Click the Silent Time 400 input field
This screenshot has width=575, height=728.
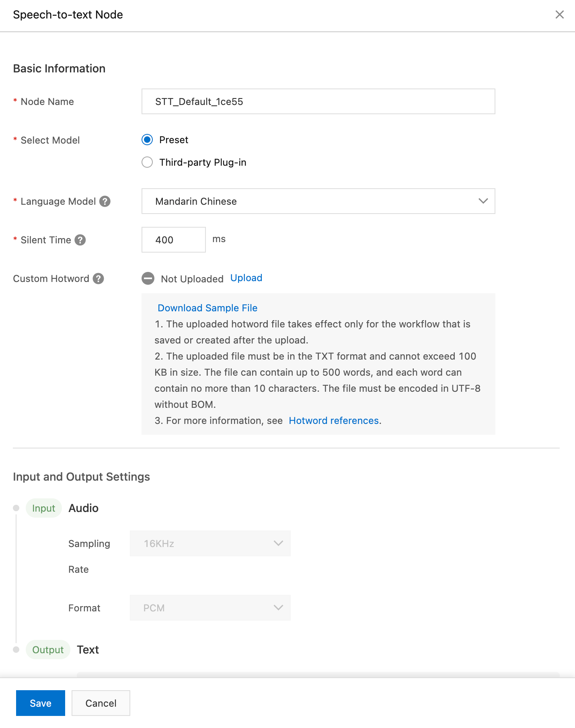click(173, 240)
